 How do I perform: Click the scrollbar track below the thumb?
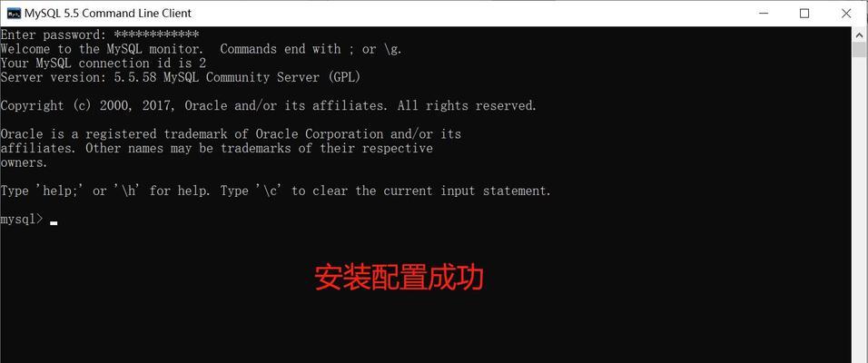(859, 211)
